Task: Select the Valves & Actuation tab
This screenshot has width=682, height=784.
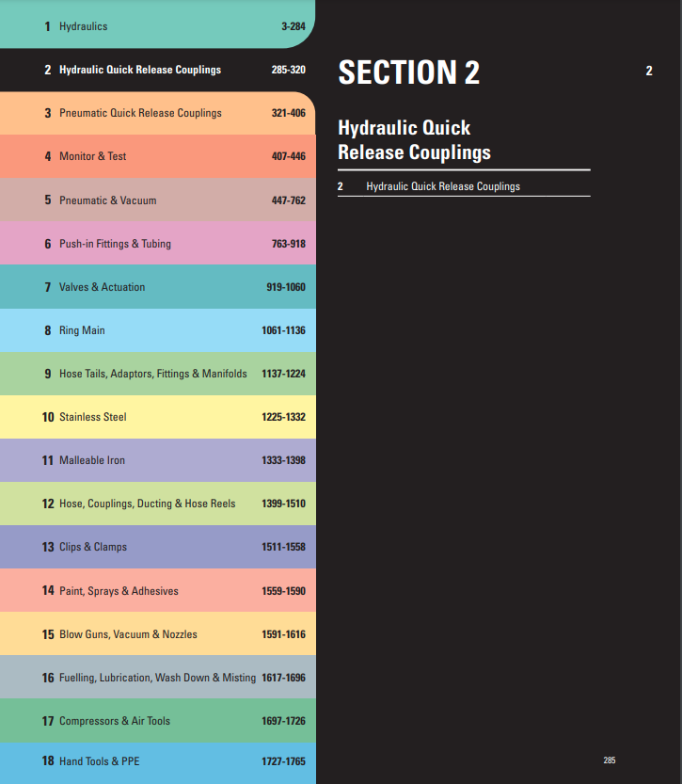Action: pos(102,287)
